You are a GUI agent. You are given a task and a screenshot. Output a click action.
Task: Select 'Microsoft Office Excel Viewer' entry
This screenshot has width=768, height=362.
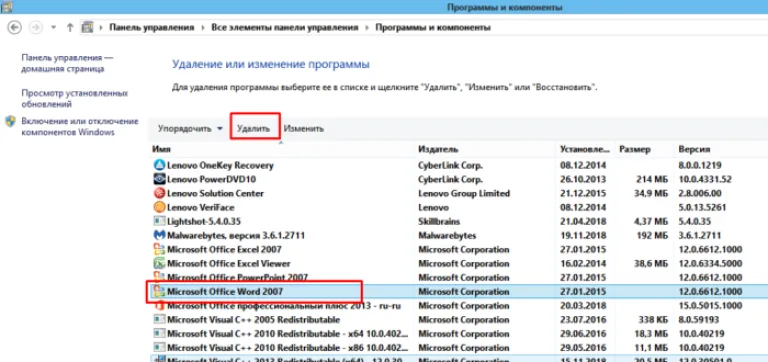click(x=229, y=264)
